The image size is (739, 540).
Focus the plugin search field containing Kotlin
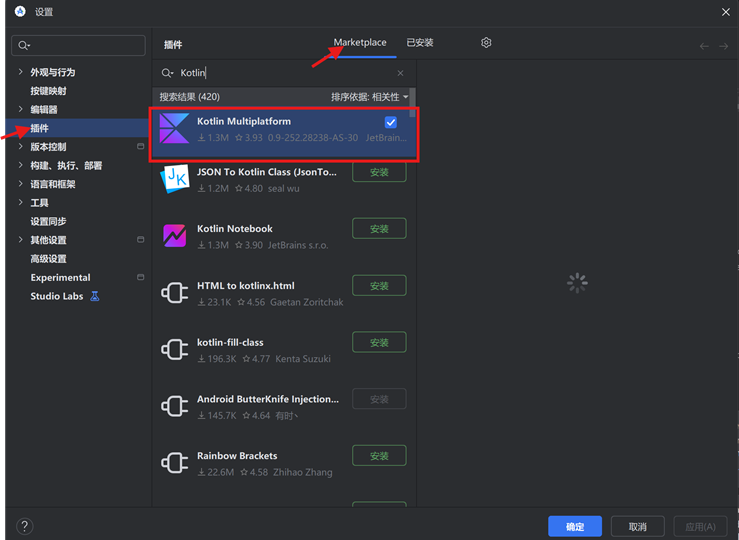284,73
